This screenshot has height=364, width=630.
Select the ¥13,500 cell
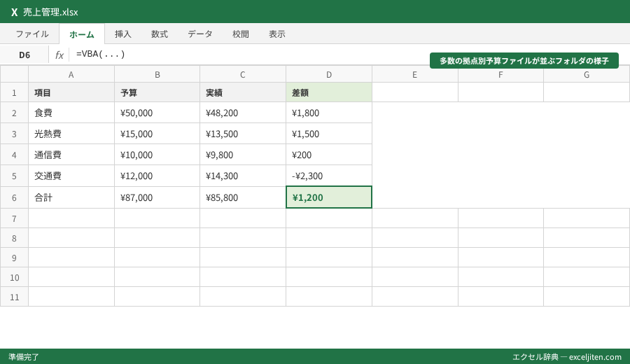[x=243, y=134]
